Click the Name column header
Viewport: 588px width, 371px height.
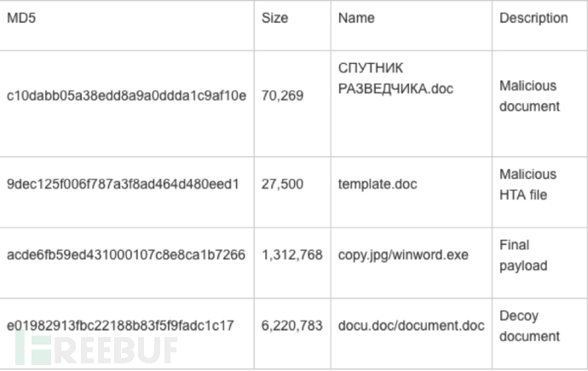coord(356,18)
